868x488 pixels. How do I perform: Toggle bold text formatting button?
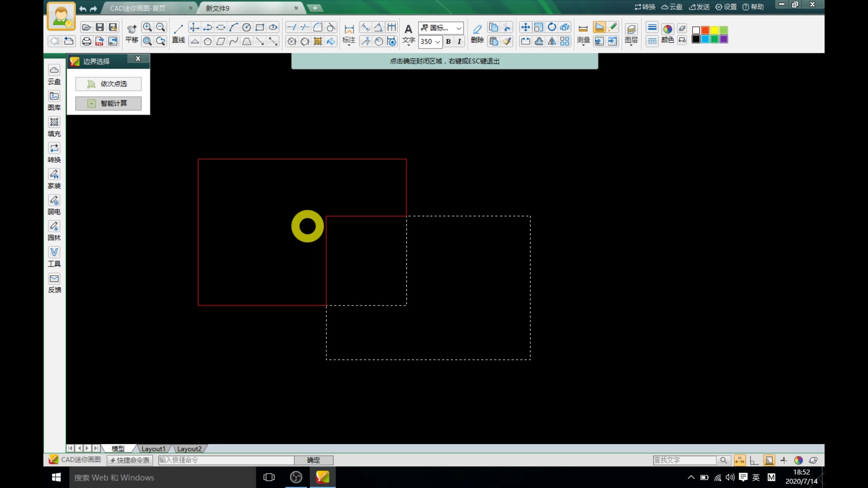[x=448, y=41]
